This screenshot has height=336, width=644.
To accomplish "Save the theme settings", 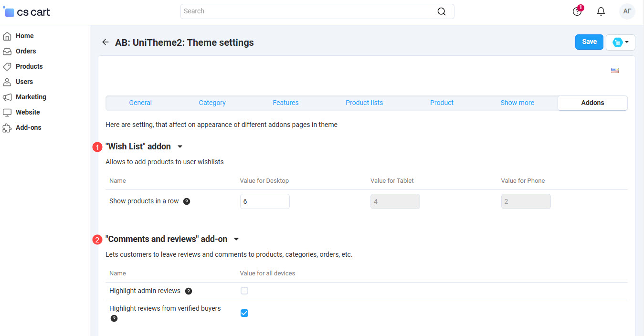I will pyautogui.click(x=590, y=42).
